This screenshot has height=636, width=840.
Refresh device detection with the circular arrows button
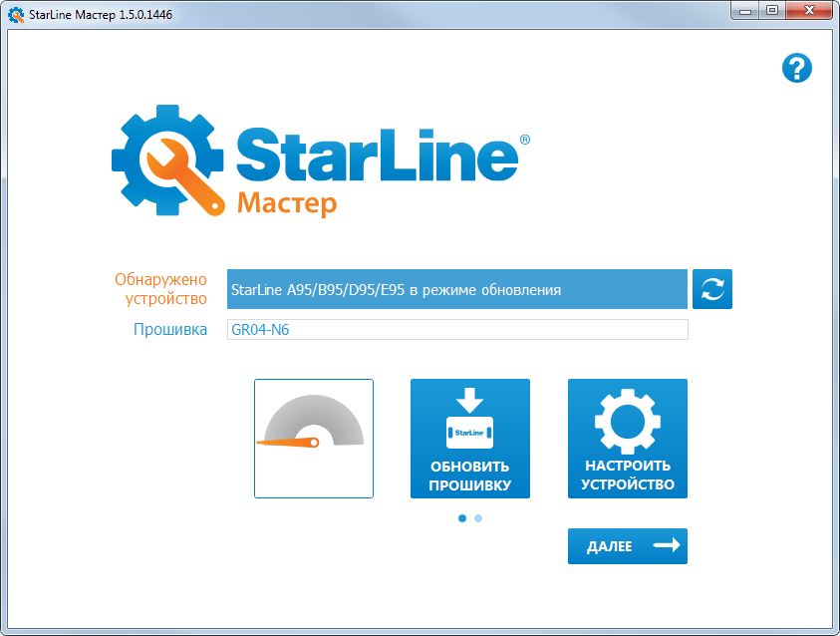click(712, 289)
